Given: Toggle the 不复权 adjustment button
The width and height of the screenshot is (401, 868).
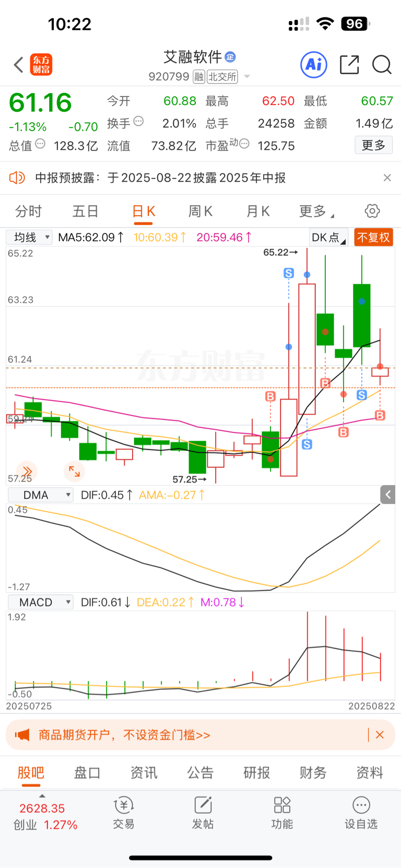Looking at the screenshot, I should 373,238.
